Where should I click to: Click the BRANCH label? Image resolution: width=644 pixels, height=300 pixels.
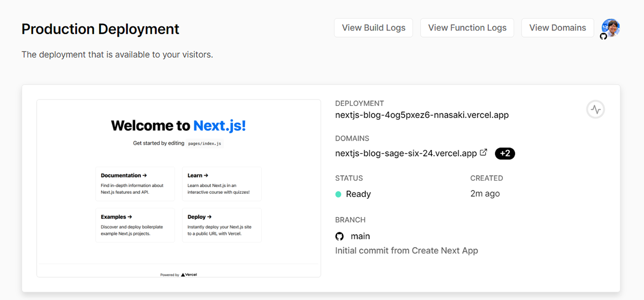pos(350,220)
